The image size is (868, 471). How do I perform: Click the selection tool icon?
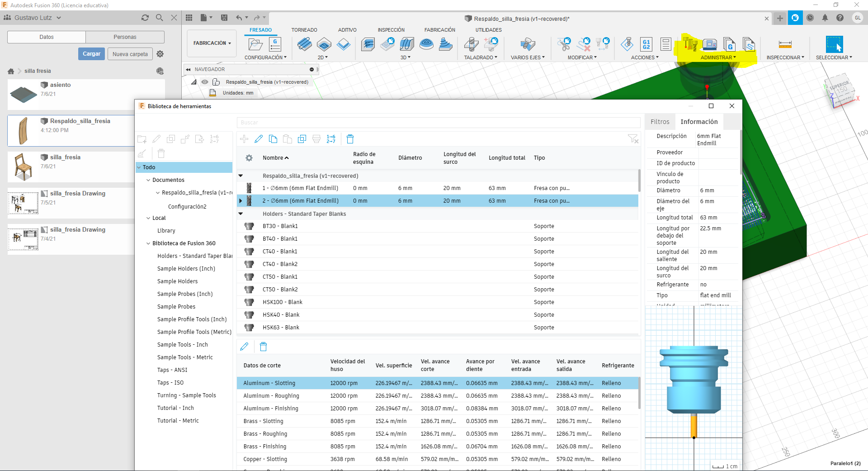click(x=834, y=44)
